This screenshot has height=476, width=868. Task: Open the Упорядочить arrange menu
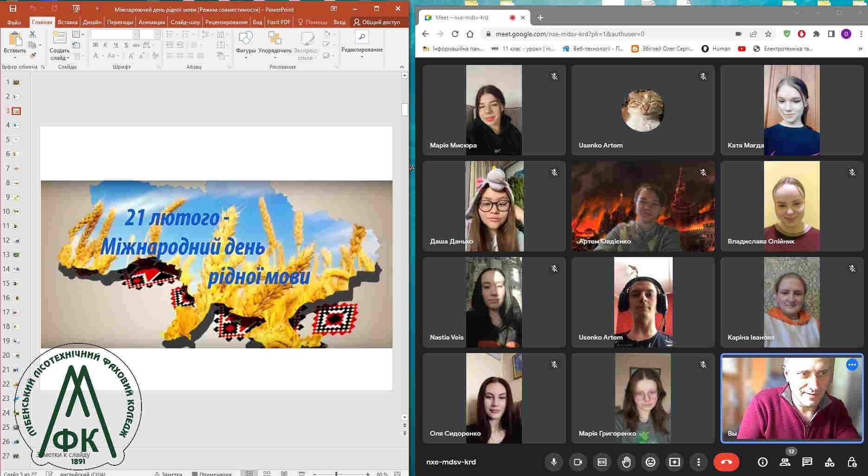coord(275,45)
